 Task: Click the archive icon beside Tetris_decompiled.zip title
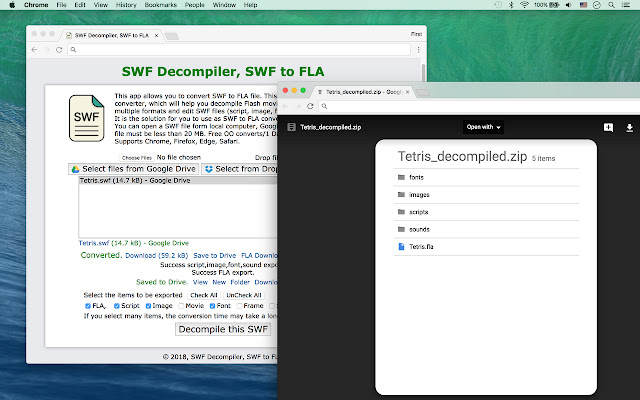pyautogui.click(x=292, y=128)
